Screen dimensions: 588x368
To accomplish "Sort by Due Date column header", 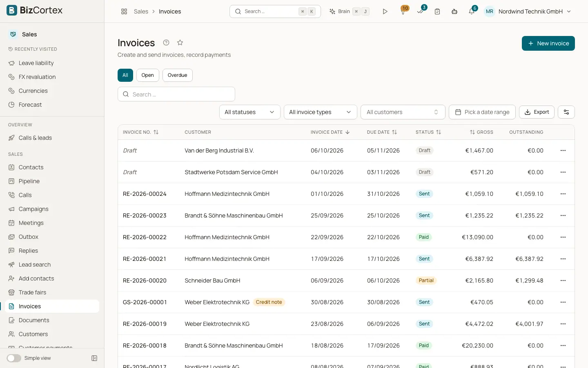I will pyautogui.click(x=382, y=132).
